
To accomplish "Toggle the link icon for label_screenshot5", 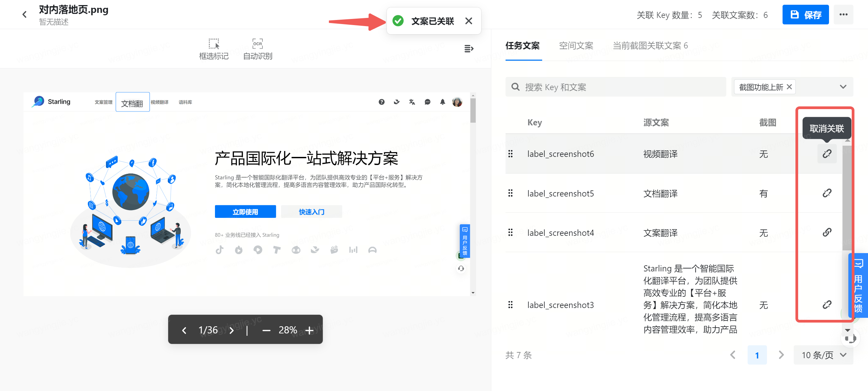I will pos(827,193).
